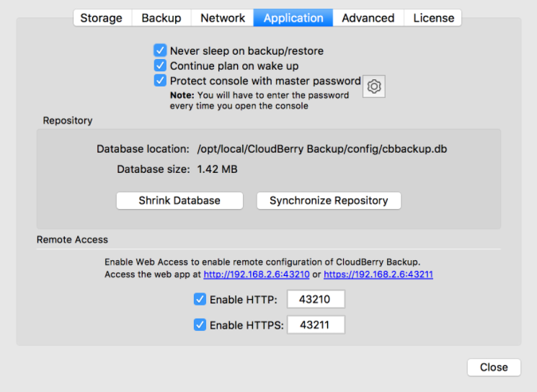The width and height of the screenshot is (537, 392).
Task: Close the preferences dialog
Action: pyautogui.click(x=494, y=367)
